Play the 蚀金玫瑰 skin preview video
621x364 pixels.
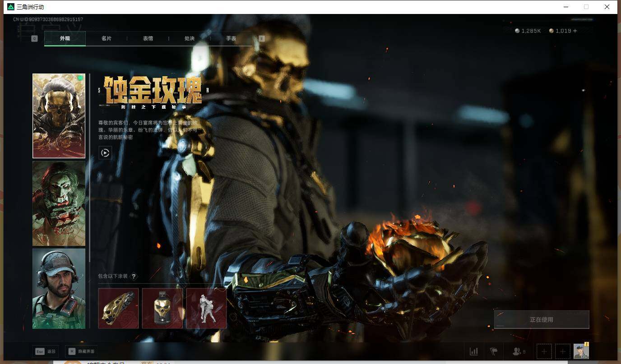105,152
